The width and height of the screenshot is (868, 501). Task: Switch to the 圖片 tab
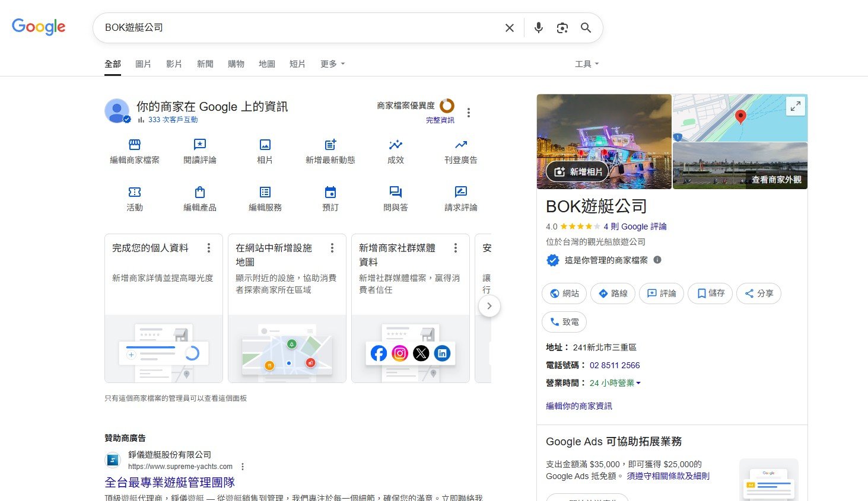click(143, 64)
